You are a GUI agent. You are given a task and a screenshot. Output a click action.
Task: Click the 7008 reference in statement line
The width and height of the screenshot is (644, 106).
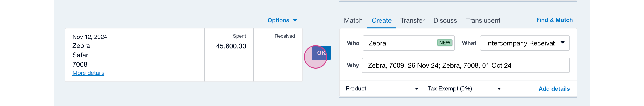click(x=80, y=64)
